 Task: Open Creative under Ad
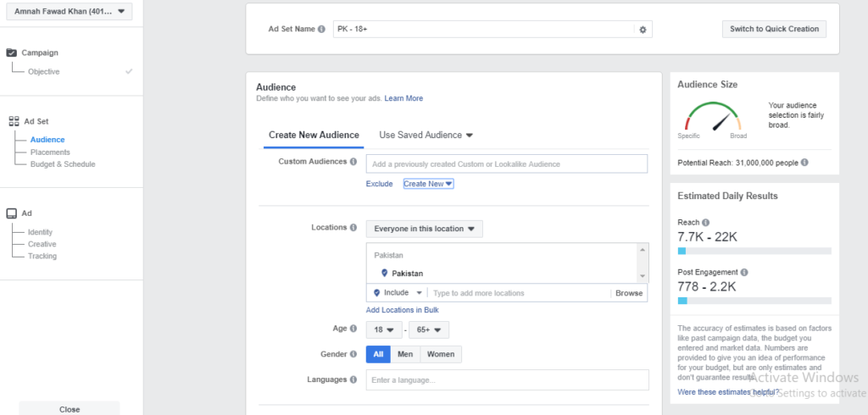[42, 244]
